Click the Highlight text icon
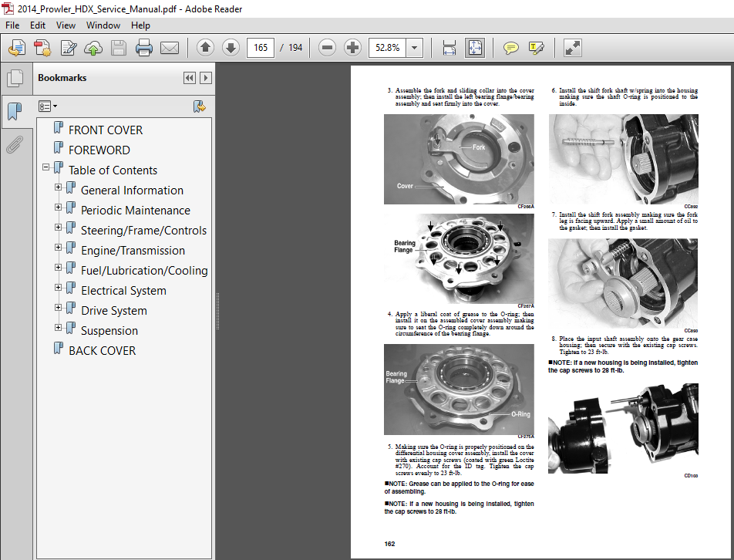This screenshot has height=560, width=734. tap(536, 48)
